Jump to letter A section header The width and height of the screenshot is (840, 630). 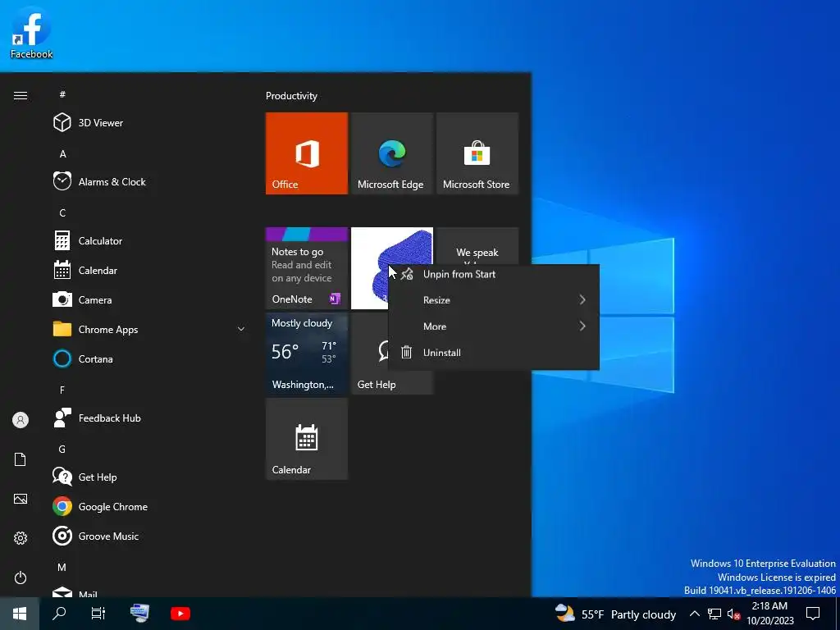(x=62, y=153)
